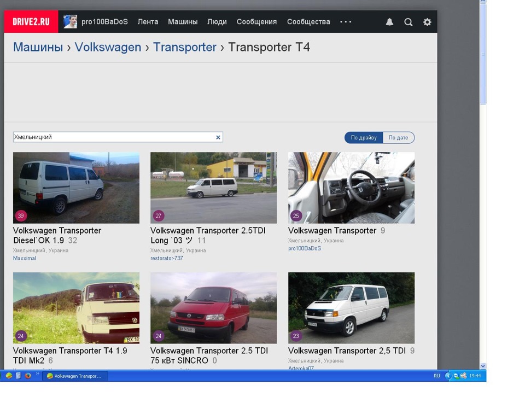
Task: Go to the Лента feed
Action: tap(148, 22)
